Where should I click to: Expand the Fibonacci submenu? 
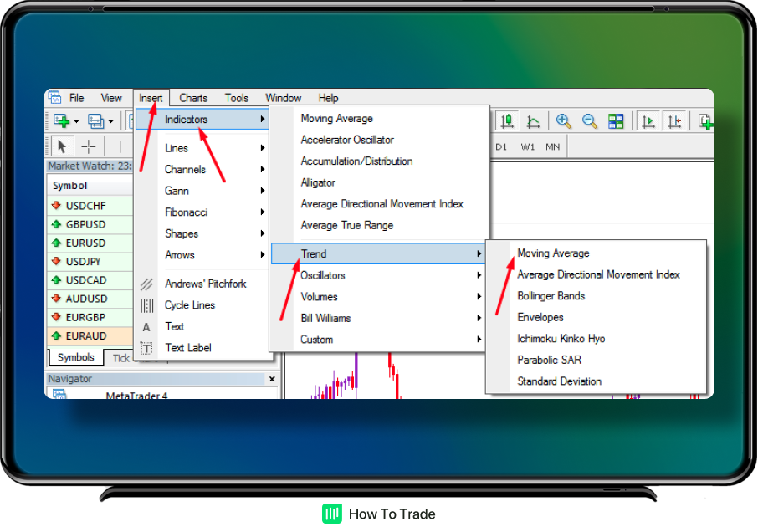tap(186, 212)
